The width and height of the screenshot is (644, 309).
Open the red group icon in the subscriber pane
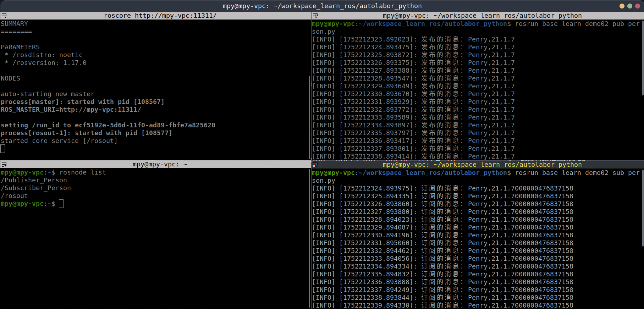[315, 165]
